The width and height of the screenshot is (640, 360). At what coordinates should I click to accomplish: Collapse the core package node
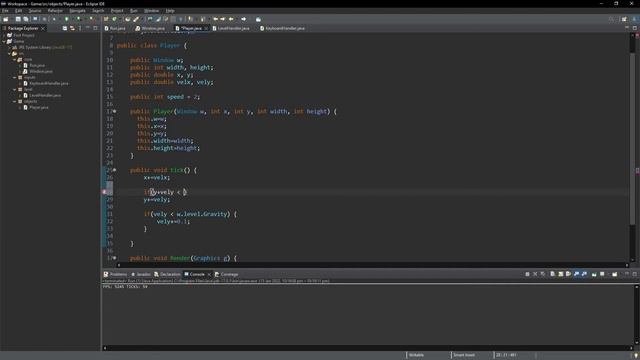[x=14, y=60]
